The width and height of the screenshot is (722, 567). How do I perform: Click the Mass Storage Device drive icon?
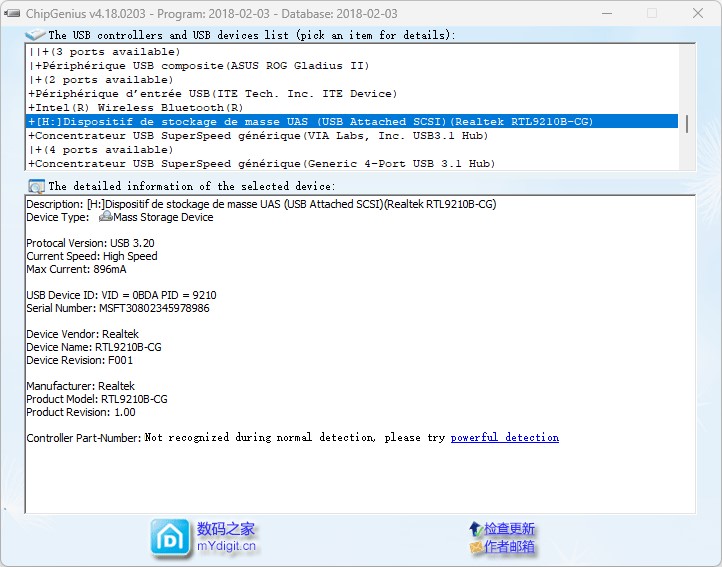coord(105,217)
